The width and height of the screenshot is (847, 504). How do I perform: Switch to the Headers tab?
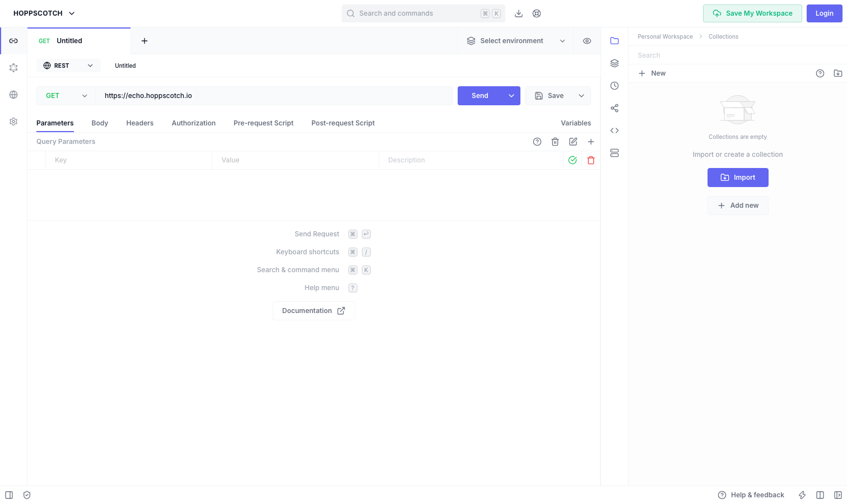[140, 123]
